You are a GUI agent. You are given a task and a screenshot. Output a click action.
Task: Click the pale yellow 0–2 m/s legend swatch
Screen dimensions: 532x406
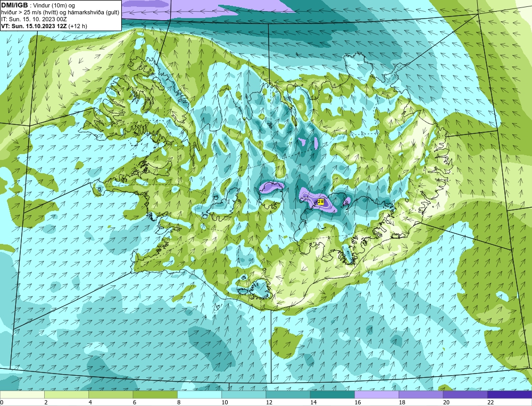pyautogui.click(x=22, y=394)
